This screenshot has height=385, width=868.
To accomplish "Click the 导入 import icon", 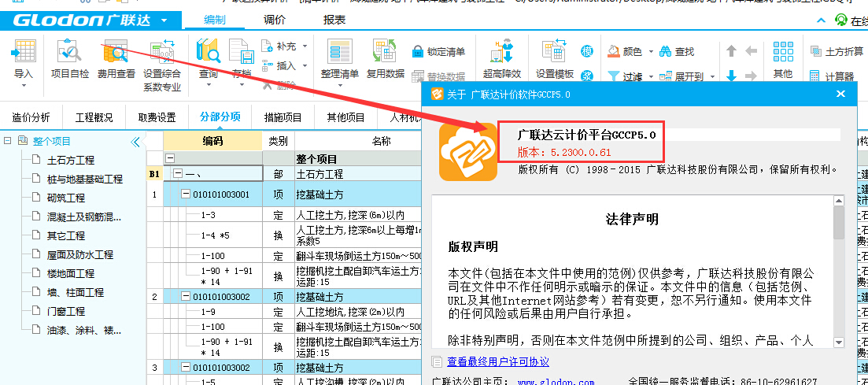I will click(24, 52).
